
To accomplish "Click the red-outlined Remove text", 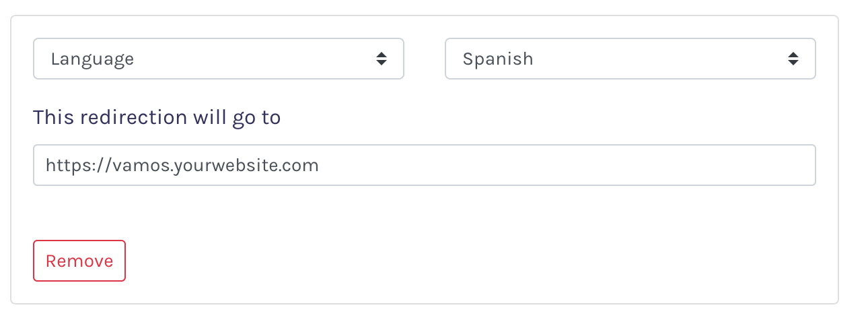I will [79, 261].
